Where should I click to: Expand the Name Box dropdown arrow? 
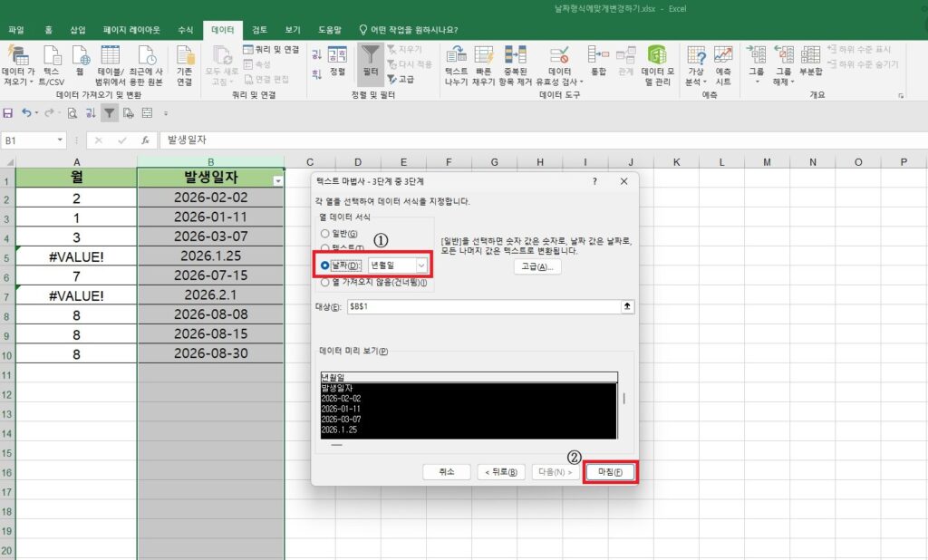[60, 140]
